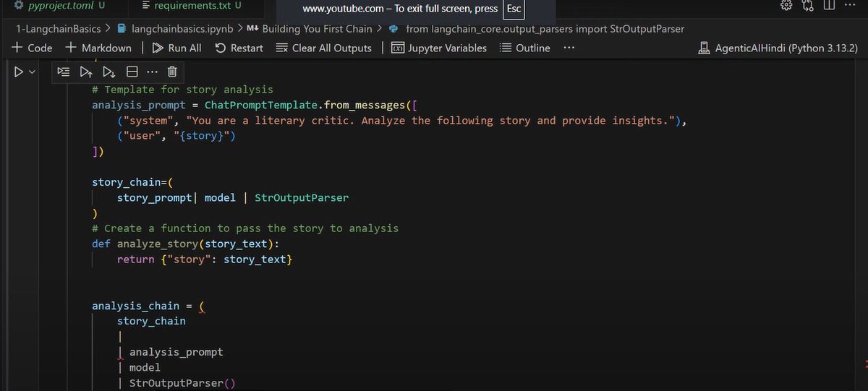Open notebook settings gear icon at top right
This screenshot has height=391, width=868.
[787, 6]
